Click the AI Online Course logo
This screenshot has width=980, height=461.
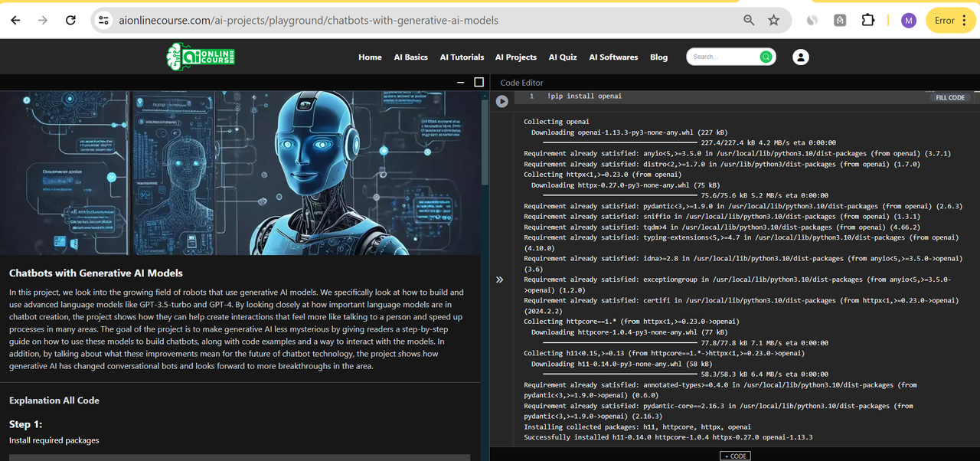(201, 57)
